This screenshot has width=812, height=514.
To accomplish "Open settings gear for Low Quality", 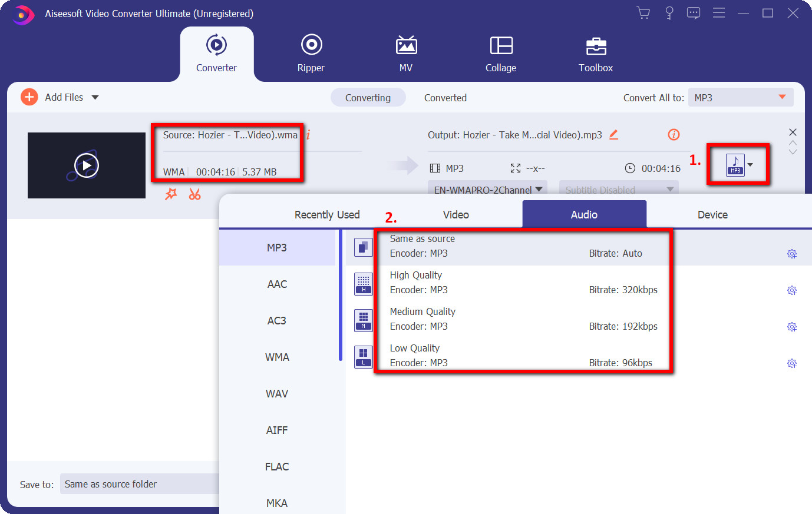I will point(792,363).
